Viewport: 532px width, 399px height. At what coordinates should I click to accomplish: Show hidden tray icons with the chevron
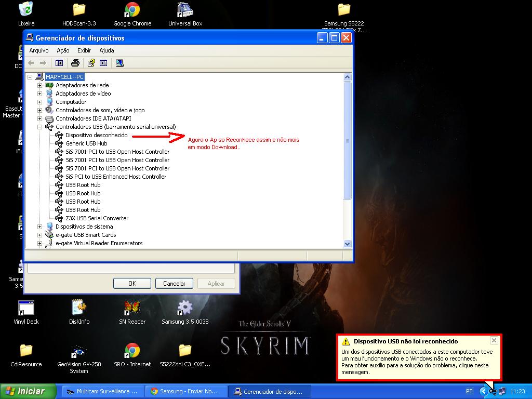click(x=484, y=392)
